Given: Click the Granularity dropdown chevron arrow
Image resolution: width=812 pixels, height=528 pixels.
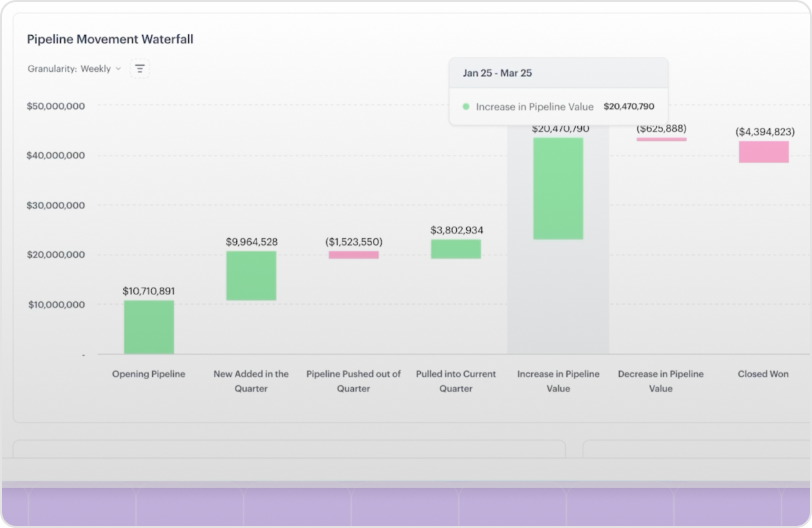Looking at the screenshot, I should tap(118, 69).
